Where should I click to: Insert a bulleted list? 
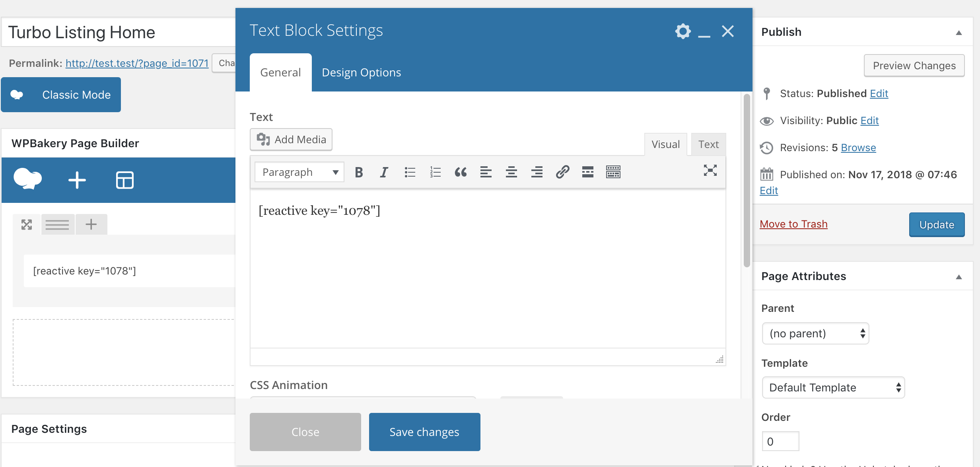410,172
